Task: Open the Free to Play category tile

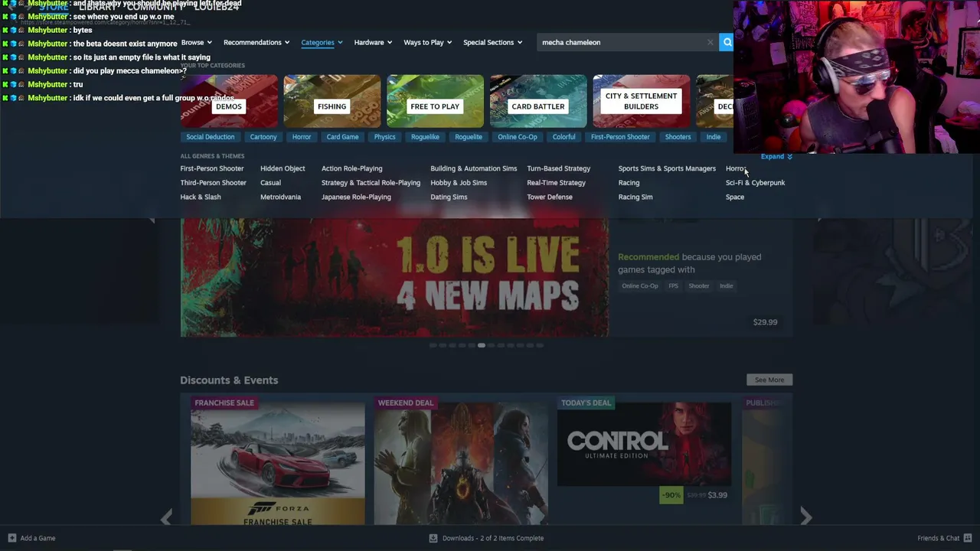Action: coord(435,101)
